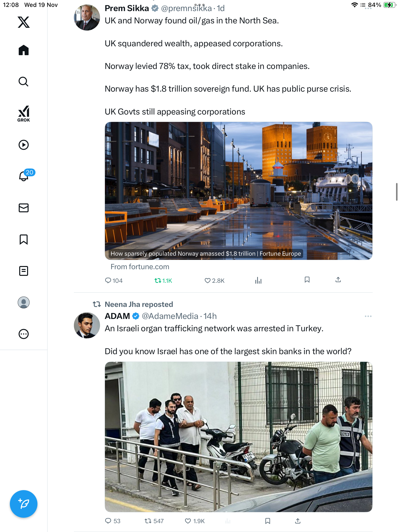Open Notifications with 20 badge
The height and width of the screenshot is (532, 399).
pyautogui.click(x=24, y=176)
